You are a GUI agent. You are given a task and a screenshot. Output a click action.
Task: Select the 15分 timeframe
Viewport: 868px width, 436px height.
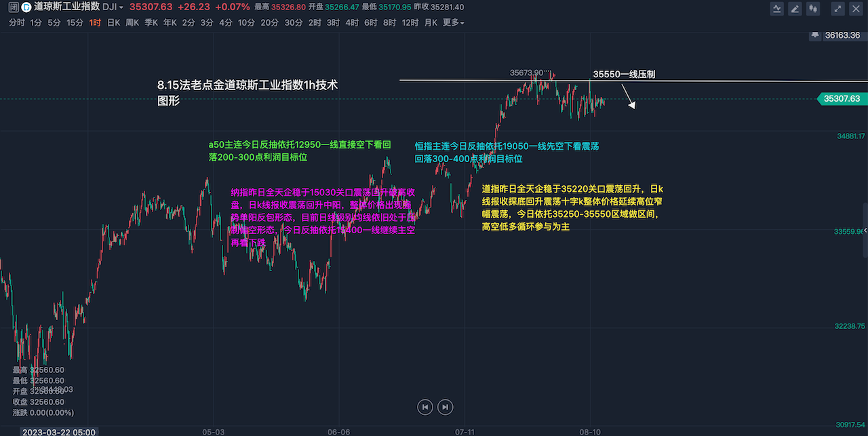[74, 22]
